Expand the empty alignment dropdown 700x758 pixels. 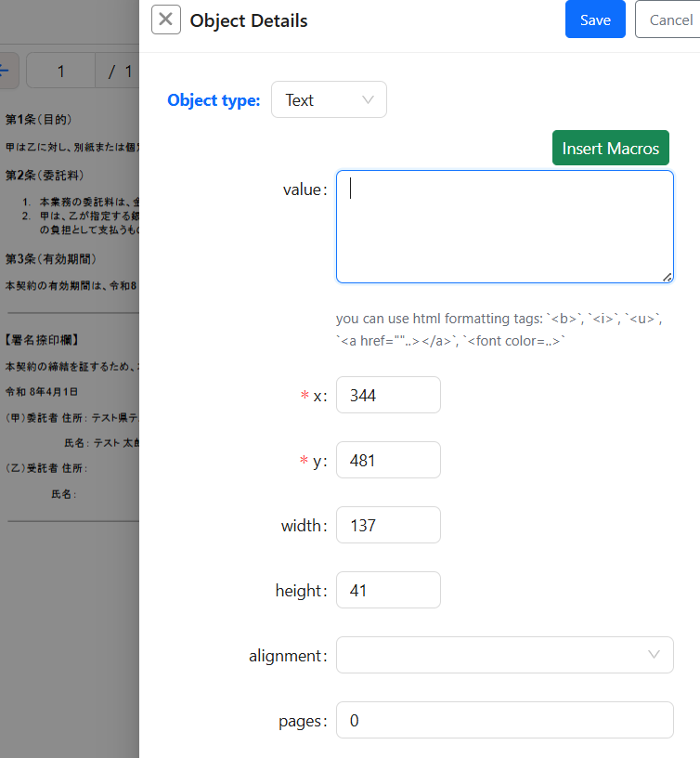pyautogui.click(x=504, y=655)
